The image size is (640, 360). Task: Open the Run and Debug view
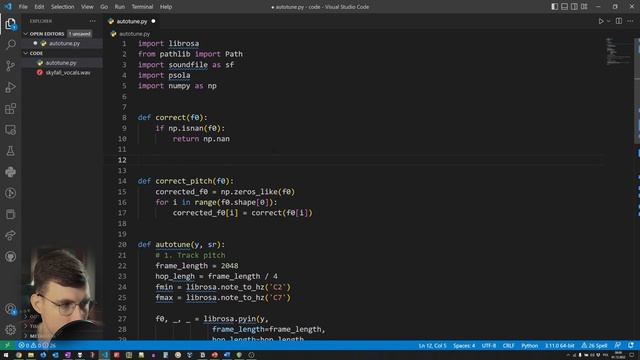(x=11, y=87)
